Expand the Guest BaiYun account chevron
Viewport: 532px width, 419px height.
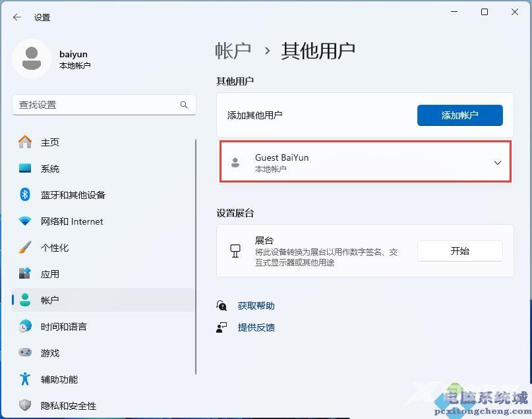498,163
